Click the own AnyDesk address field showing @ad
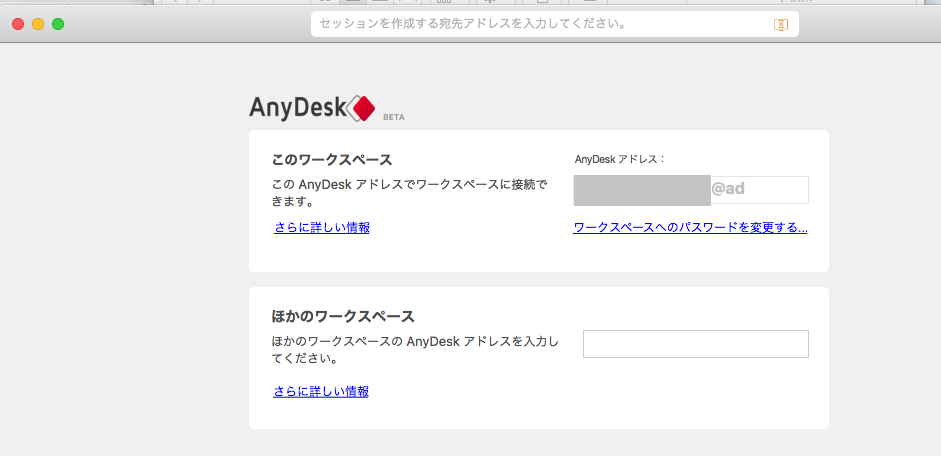This screenshot has width=941, height=456. [691, 190]
